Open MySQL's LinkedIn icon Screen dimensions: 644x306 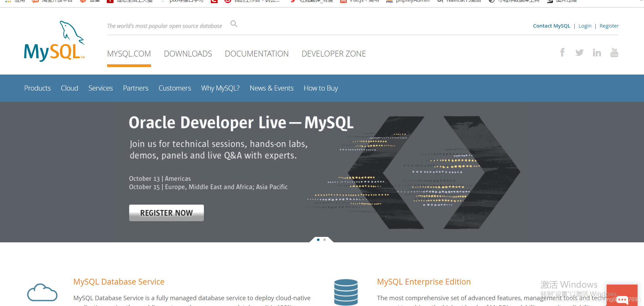(597, 52)
